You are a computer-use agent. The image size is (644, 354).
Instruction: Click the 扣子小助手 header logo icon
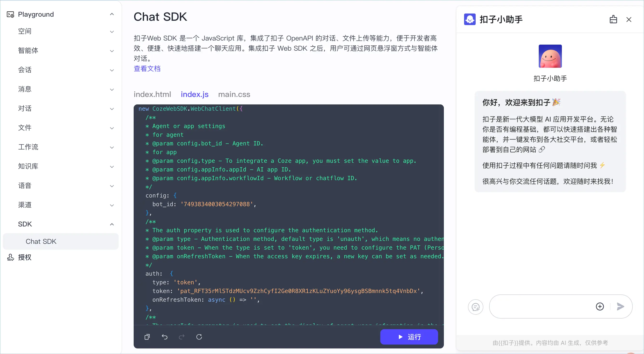tap(470, 19)
